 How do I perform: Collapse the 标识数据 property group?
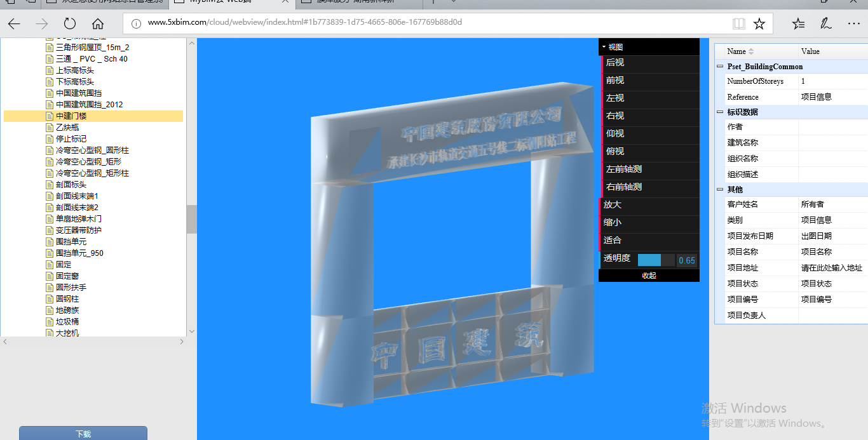point(720,112)
